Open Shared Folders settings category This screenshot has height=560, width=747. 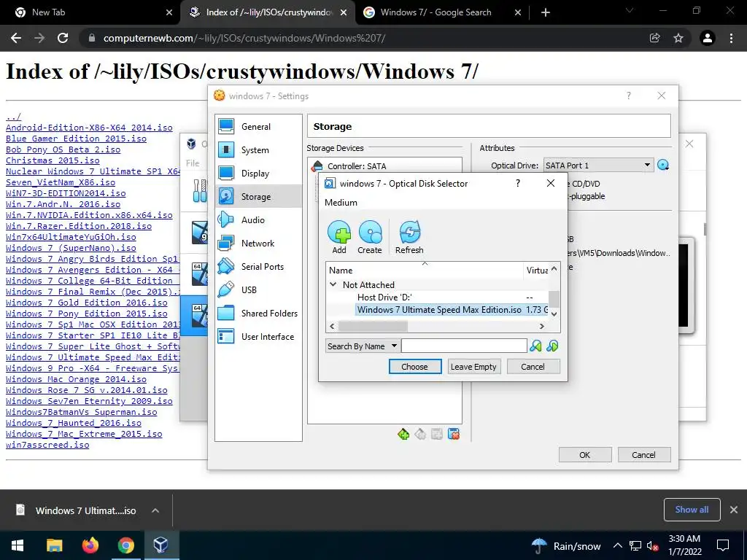(x=258, y=314)
